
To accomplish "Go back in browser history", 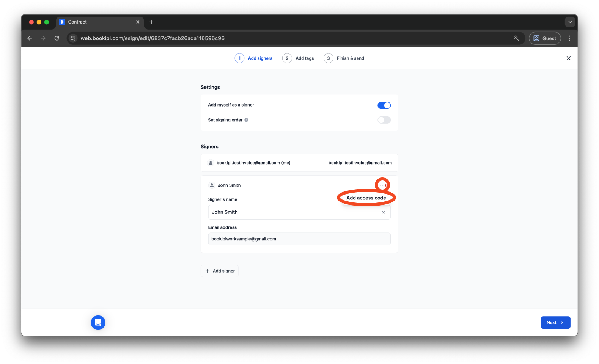I will coord(30,38).
